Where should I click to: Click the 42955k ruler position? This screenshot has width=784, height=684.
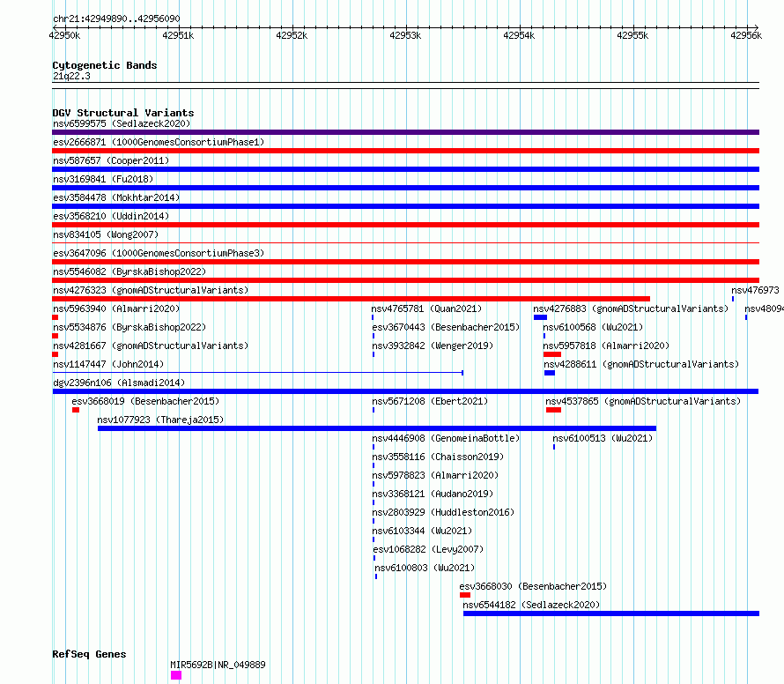coord(632,35)
